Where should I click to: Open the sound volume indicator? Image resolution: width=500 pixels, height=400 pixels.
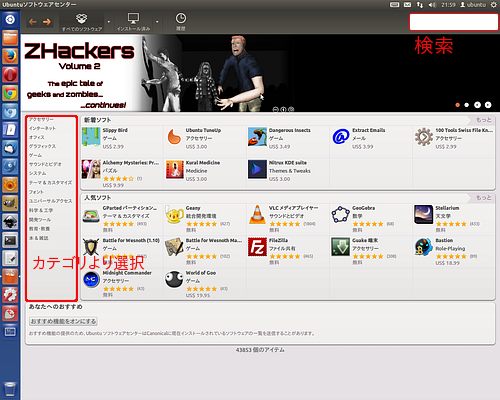432,5
